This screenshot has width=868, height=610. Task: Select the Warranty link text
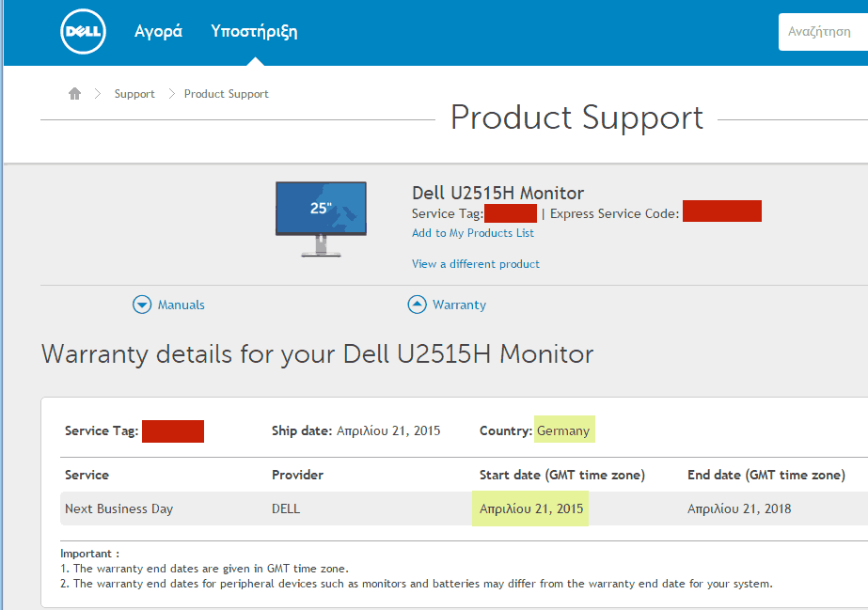click(460, 305)
